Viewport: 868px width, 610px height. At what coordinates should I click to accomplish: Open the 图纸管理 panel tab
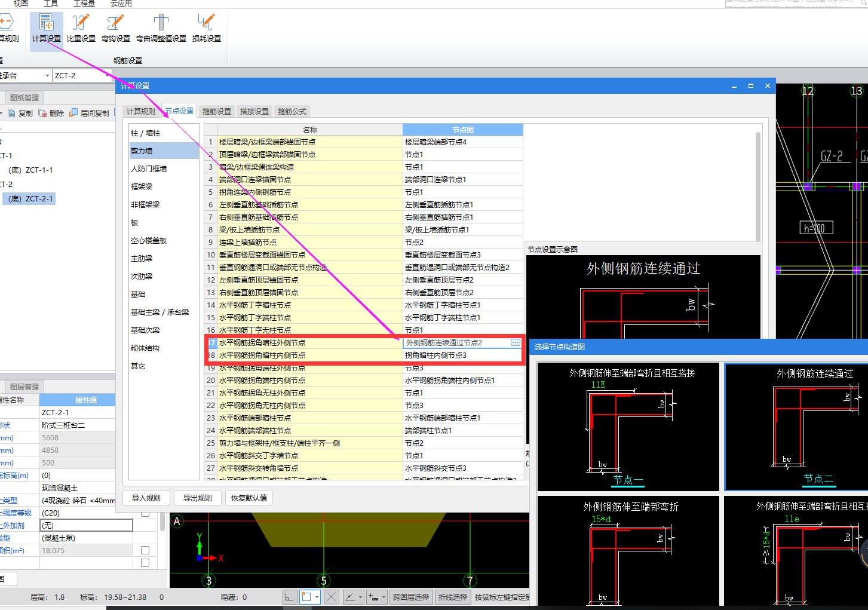[x=24, y=97]
